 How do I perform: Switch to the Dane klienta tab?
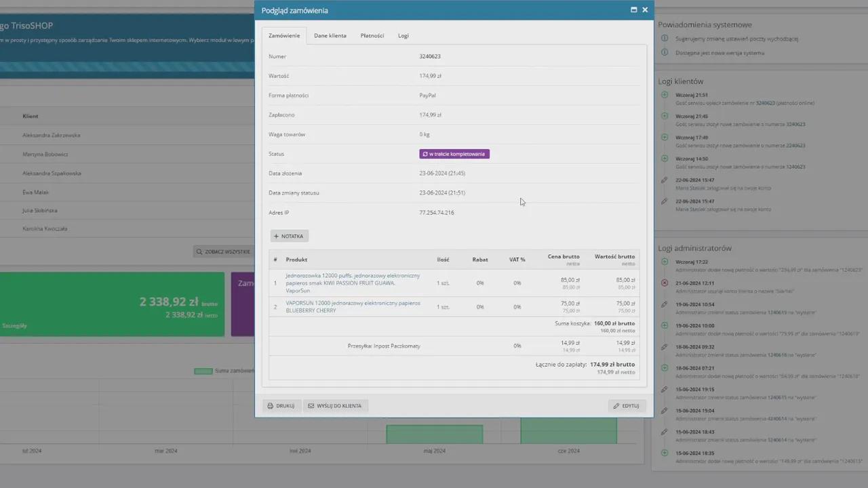[x=330, y=36]
